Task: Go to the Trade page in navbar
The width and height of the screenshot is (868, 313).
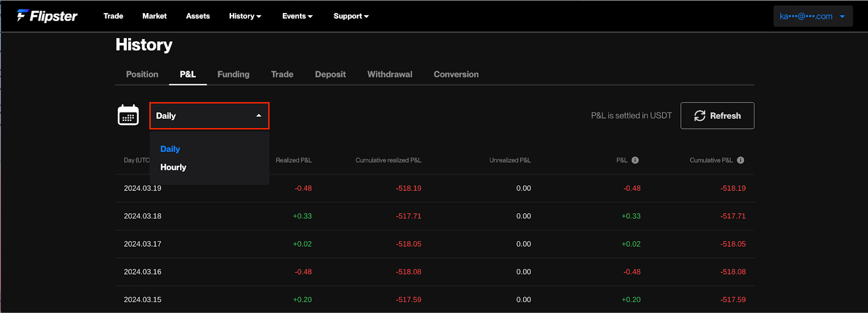Action: pyautogui.click(x=113, y=16)
